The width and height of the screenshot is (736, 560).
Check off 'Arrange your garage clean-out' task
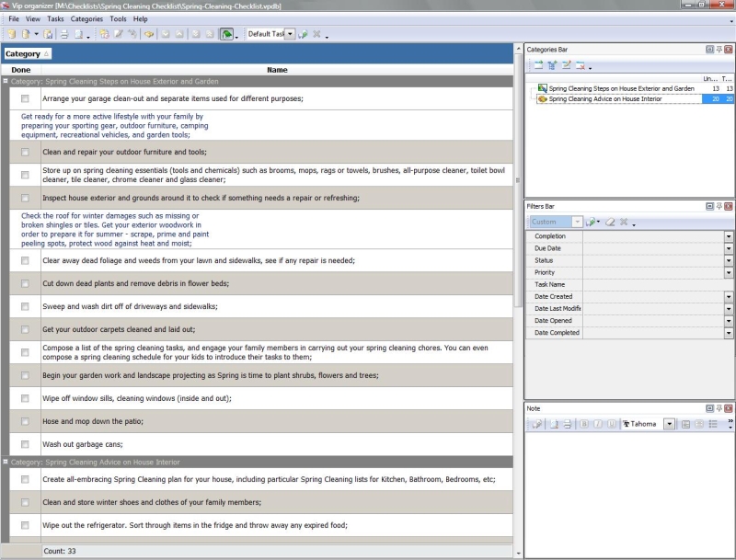pos(25,98)
